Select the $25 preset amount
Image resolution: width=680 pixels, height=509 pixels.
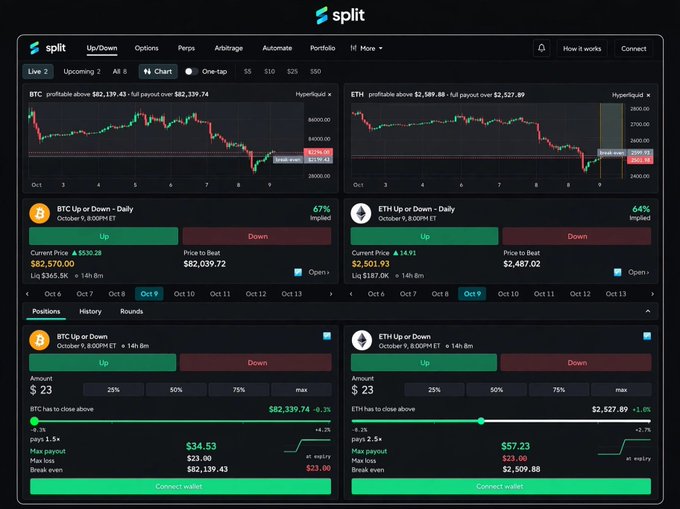pos(292,72)
